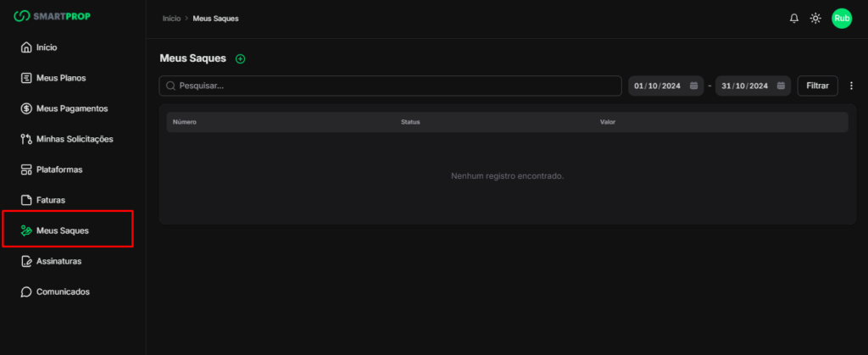The image size is (868, 355).
Task: Open calendar picker on start date
Action: (693, 86)
